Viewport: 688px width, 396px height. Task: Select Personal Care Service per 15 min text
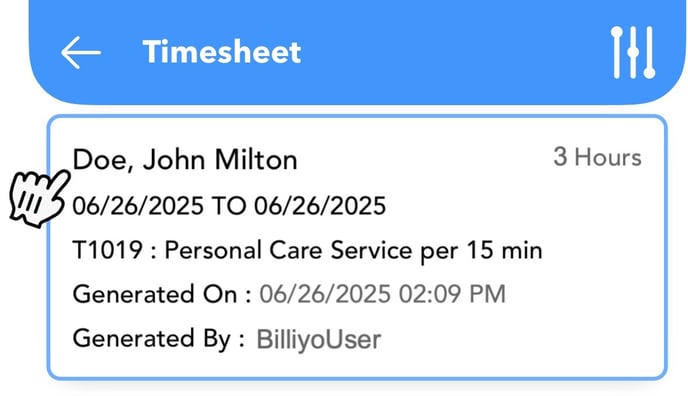(x=353, y=251)
